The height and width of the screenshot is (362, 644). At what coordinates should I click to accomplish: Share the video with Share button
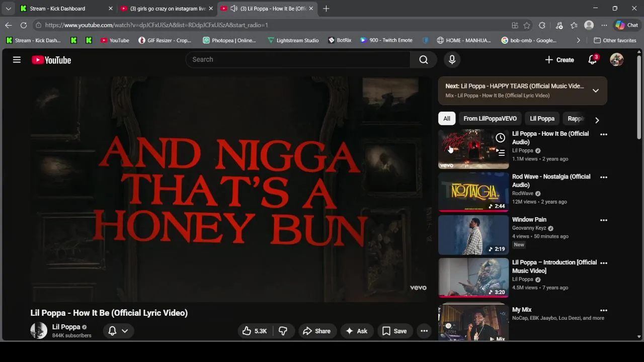tap(317, 331)
